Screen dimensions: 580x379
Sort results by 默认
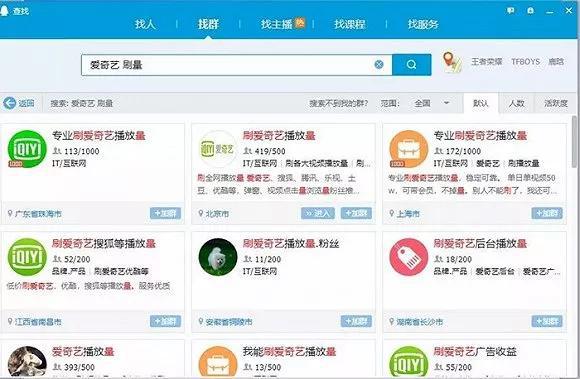coord(480,103)
